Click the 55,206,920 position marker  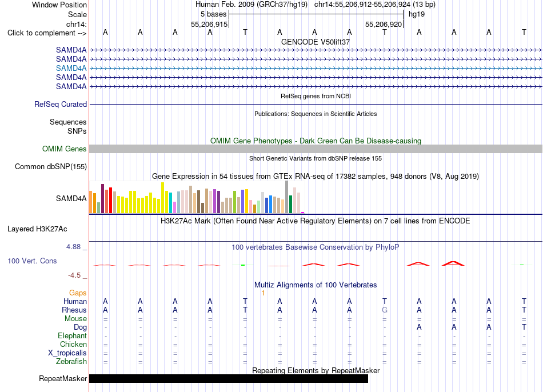384,24
